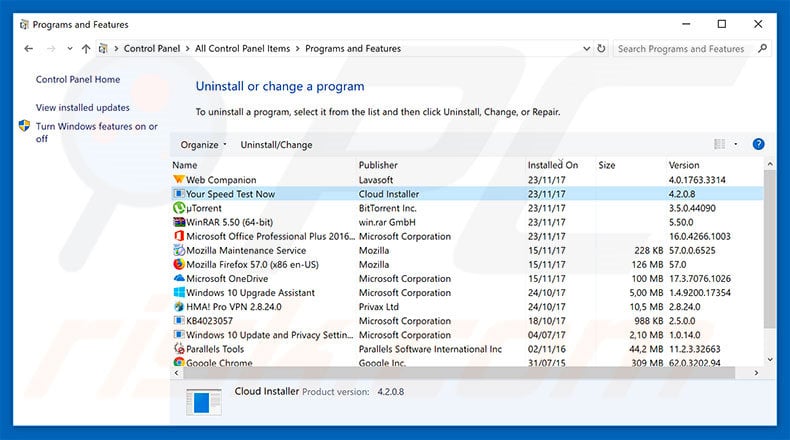
Task: Click the 02/11/16 install date cell
Action: pyautogui.click(x=546, y=349)
